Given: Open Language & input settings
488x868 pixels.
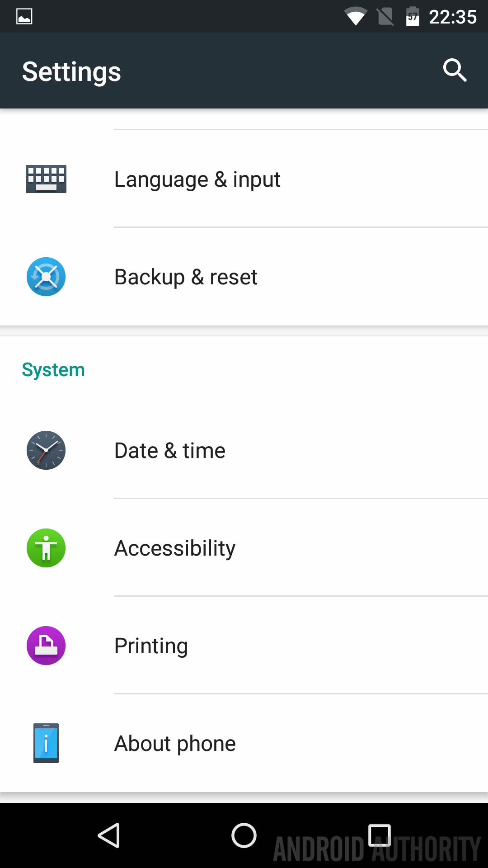Looking at the screenshot, I should click(197, 179).
